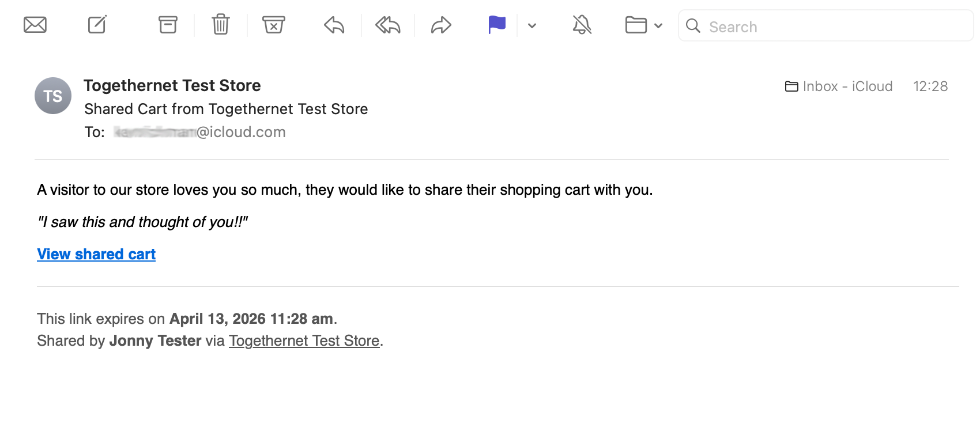Reply All to the message
This screenshot has width=980, height=431.
[388, 25]
